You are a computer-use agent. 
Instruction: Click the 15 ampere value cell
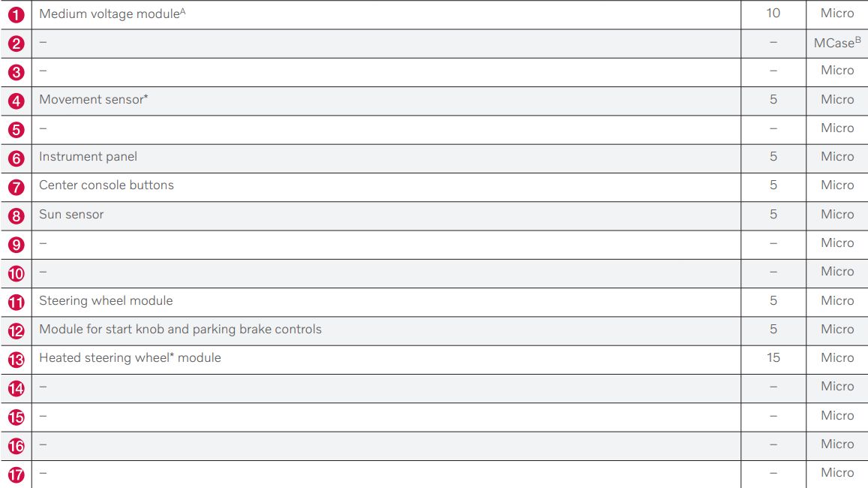[773, 357]
